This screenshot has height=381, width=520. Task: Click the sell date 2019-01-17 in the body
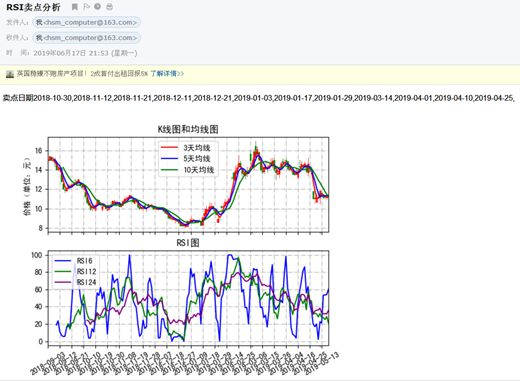[293, 98]
